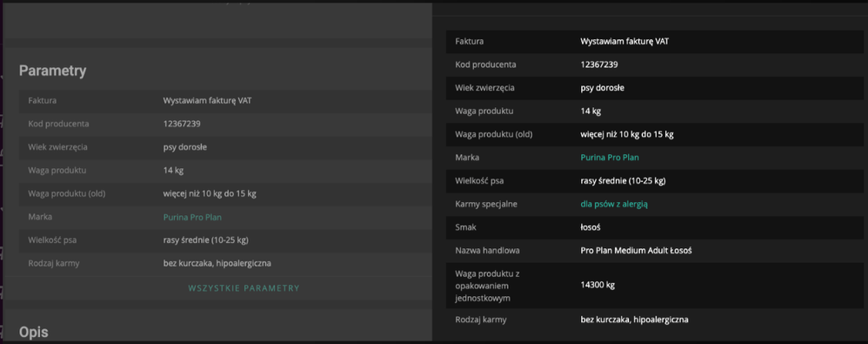
Task: Open the Purina Pro Plan link in left panel
Action: [x=192, y=217]
